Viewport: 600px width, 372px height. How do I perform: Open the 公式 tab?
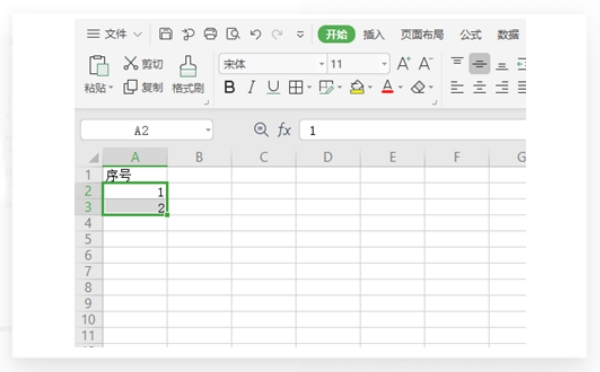point(470,35)
